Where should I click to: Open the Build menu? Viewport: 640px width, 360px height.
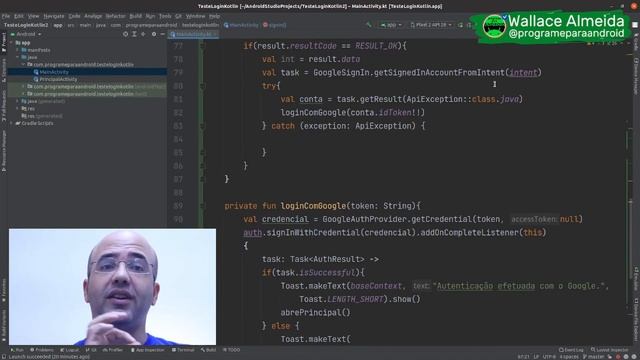pos(136,16)
